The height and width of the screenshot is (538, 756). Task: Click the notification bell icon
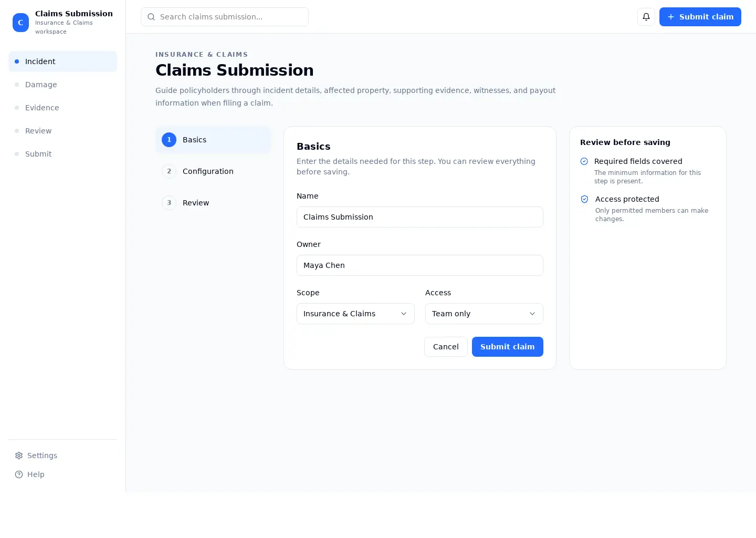click(x=646, y=17)
